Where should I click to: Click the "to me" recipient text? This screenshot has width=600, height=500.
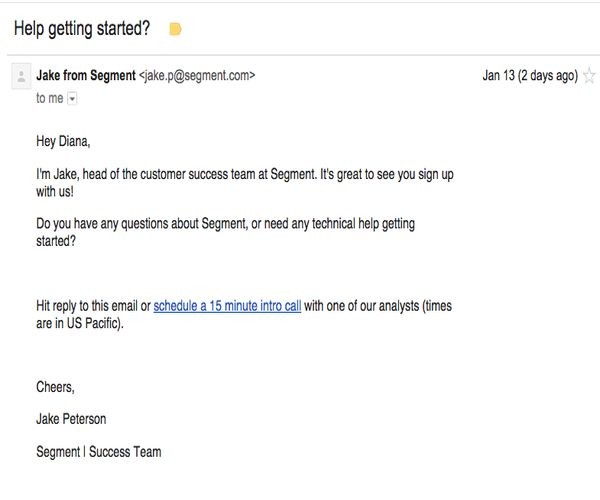49,98
